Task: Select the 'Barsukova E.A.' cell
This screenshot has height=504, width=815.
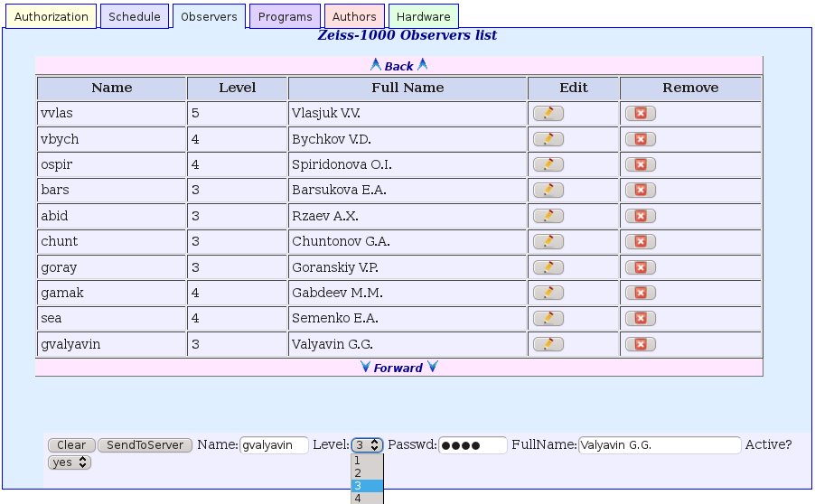Action: pyautogui.click(x=407, y=191)
